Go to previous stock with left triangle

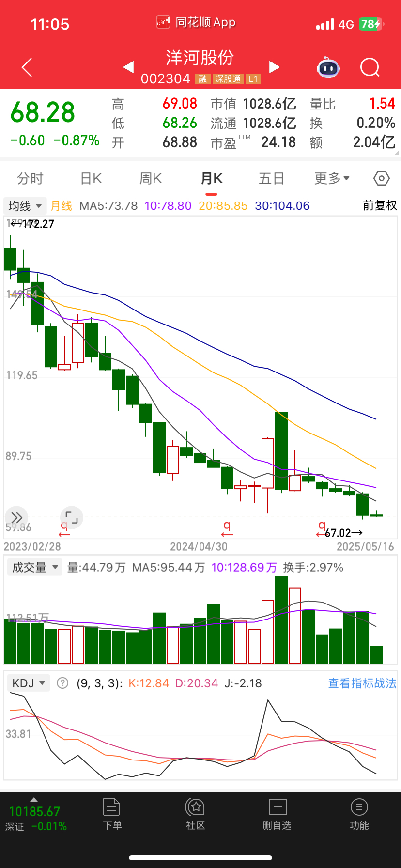(128, 67)
